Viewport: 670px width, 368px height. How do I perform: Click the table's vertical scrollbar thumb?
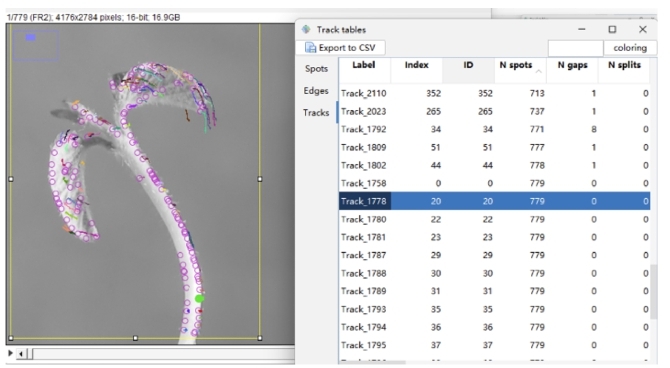654,291
